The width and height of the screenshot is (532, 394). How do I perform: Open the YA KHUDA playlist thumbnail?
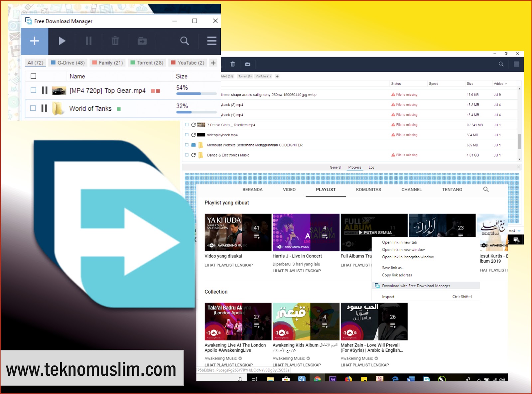click(238, 232)
